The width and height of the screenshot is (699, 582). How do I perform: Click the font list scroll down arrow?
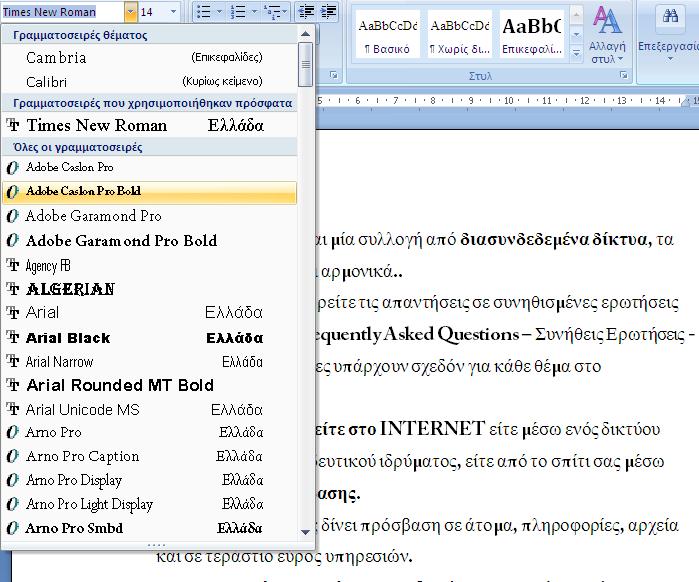point(305,532)
